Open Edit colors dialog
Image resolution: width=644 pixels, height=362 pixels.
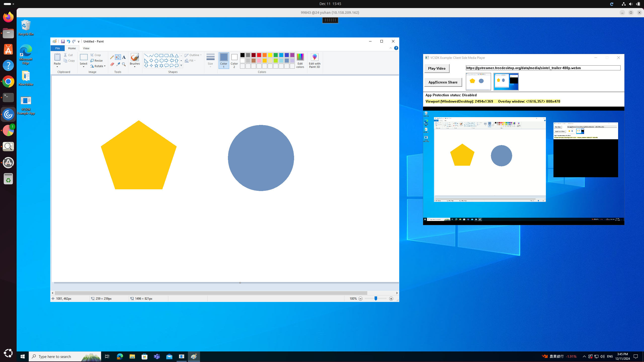(x=300, y=61)
